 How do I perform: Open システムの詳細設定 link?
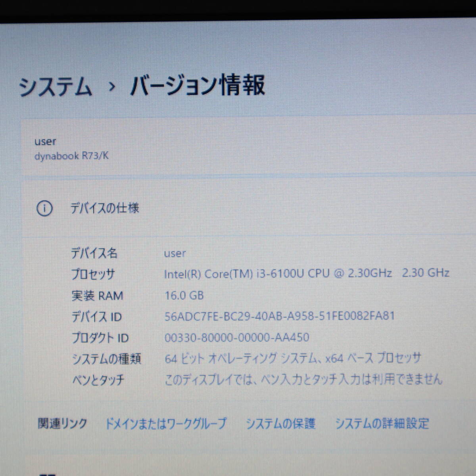click(382, 424)
